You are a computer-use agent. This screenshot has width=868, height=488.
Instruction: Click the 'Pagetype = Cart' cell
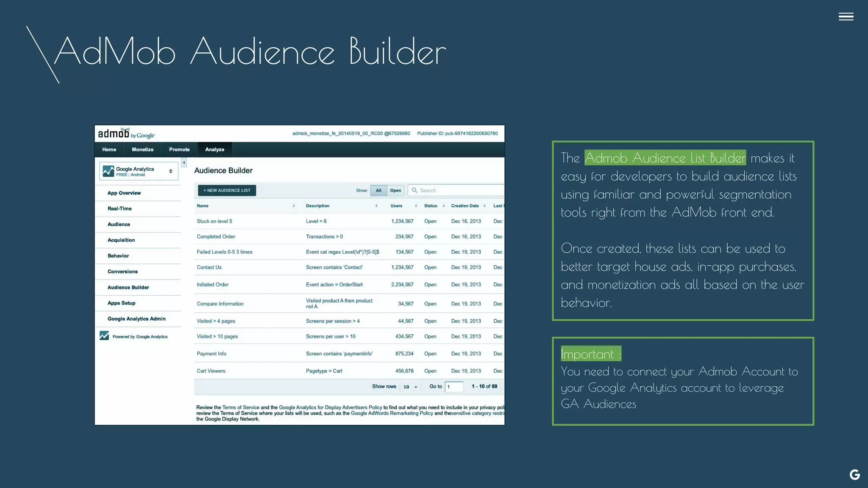point(324,371)
